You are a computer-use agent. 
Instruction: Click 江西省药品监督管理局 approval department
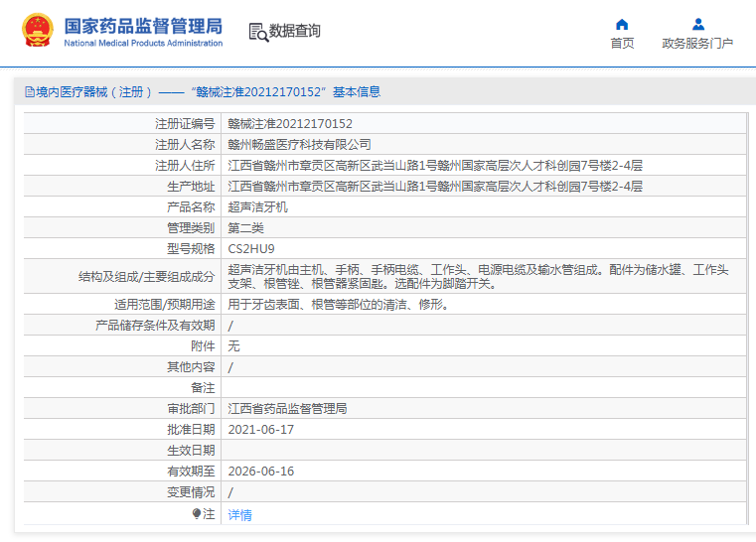(287, 409)
